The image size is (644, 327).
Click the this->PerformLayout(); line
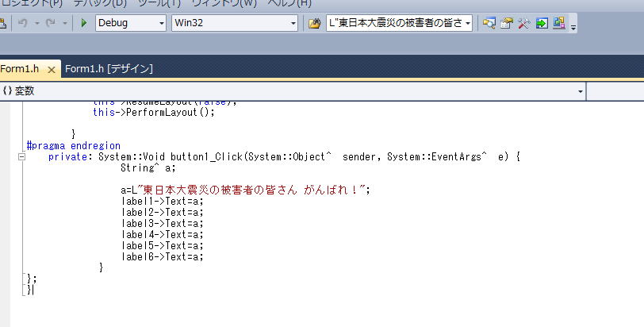click(154, 112)
